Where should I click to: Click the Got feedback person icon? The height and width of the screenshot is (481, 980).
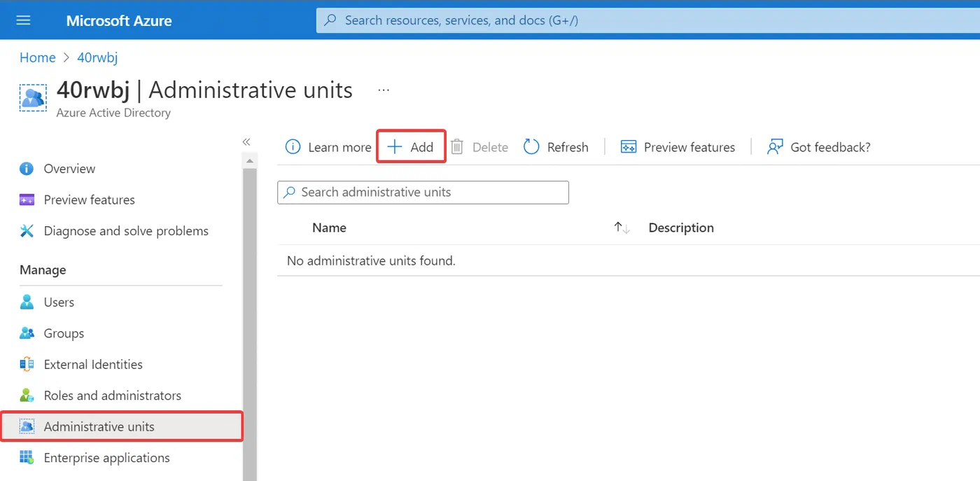tap(775, 147)
